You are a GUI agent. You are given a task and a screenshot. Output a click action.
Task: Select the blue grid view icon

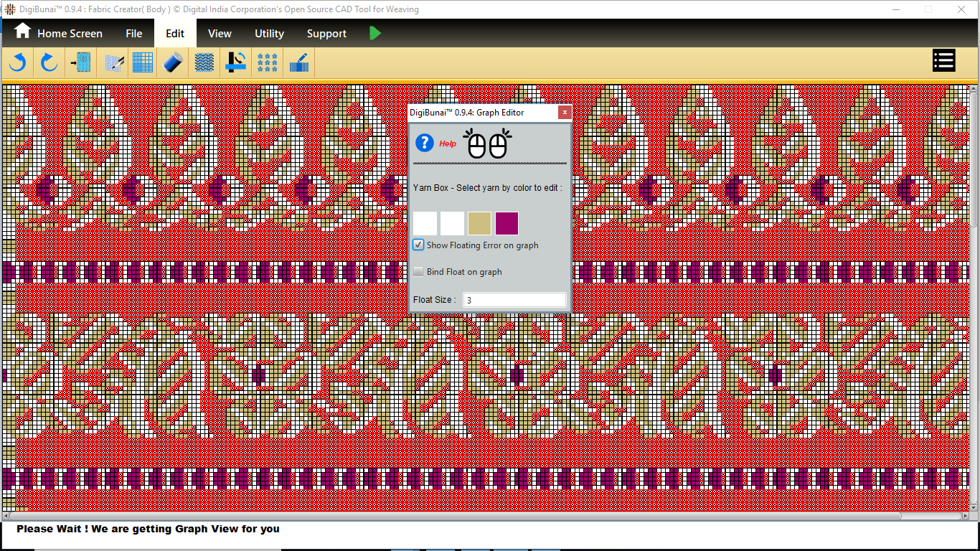pos(143,62)
